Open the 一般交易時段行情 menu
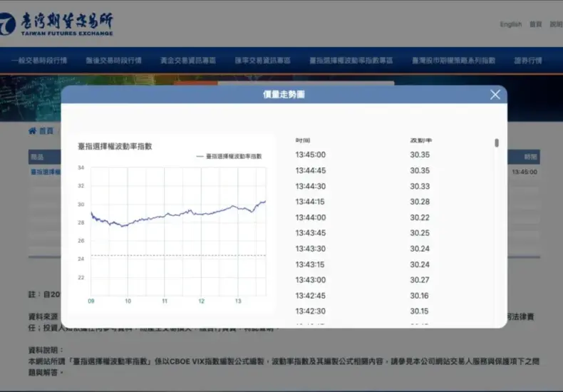The width and height of the screenshot is (563, 392). click(x=39, y=61)
